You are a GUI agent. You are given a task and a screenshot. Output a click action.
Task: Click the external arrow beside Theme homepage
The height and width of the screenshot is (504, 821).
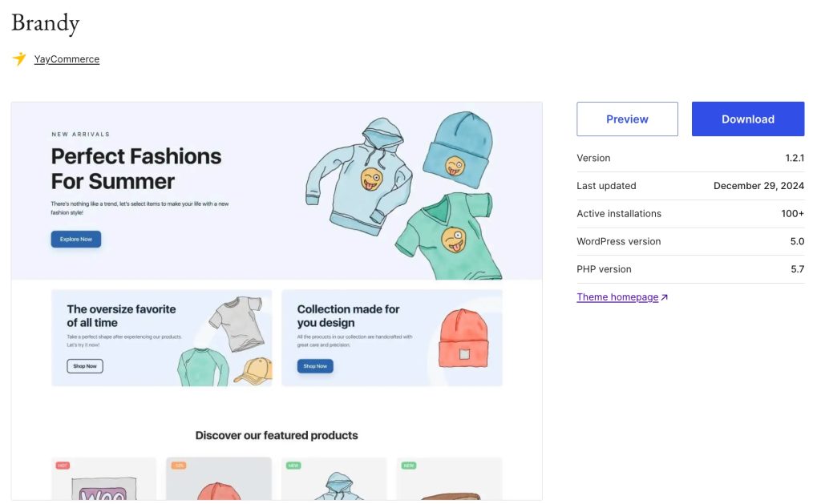(664, 297)
